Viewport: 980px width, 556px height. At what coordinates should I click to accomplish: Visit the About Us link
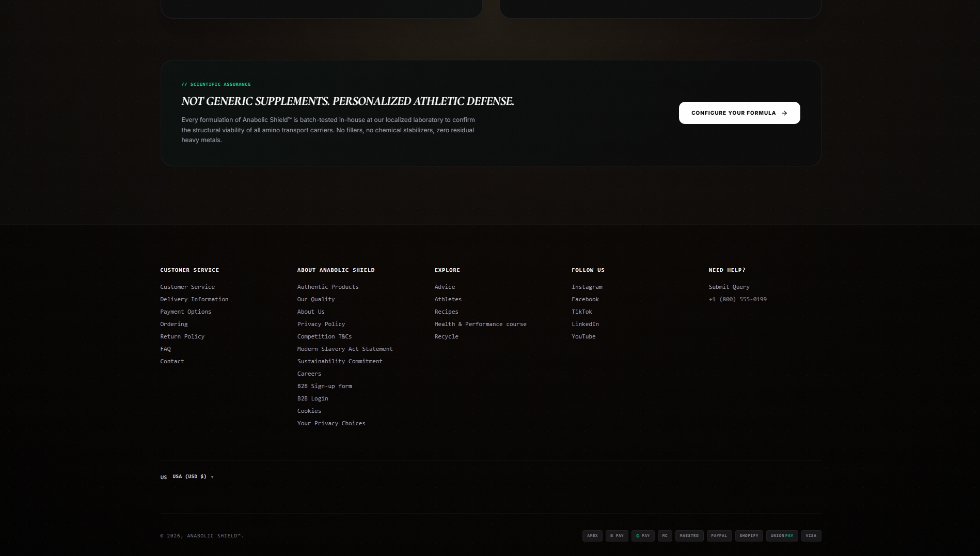click(x=311, y=312)
